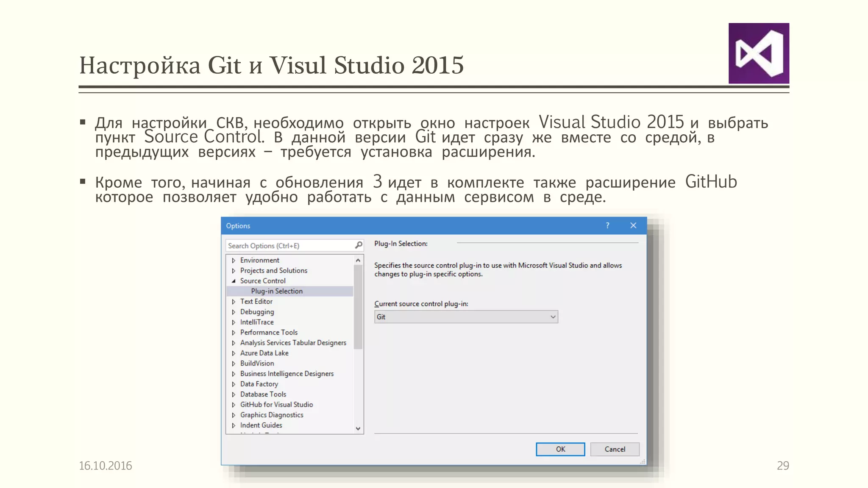Click the tree scrollbar down arrow
Screen dimensions: 868x488
click(x=358, y=429)
